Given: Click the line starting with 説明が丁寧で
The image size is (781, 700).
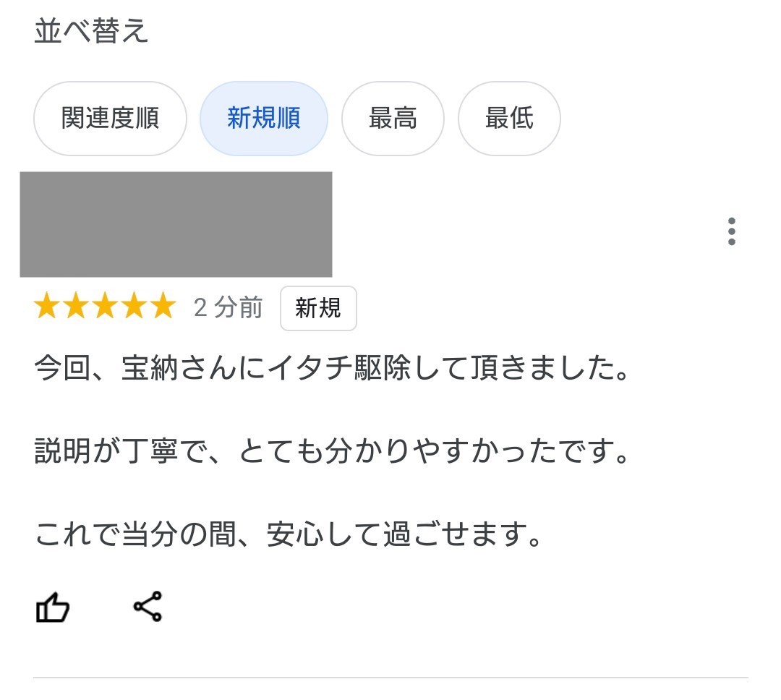Looking at the screenshot, I should click(x=330, y=453).
